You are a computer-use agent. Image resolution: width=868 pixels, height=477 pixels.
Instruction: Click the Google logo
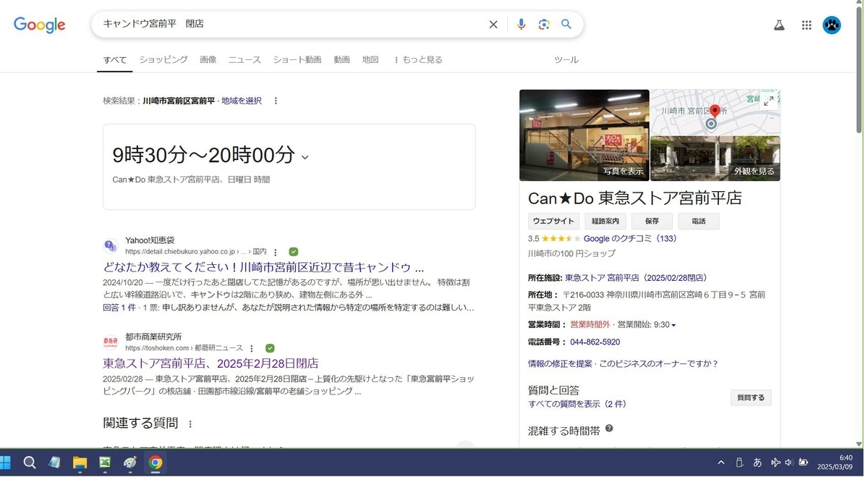[x=40, y=25]
